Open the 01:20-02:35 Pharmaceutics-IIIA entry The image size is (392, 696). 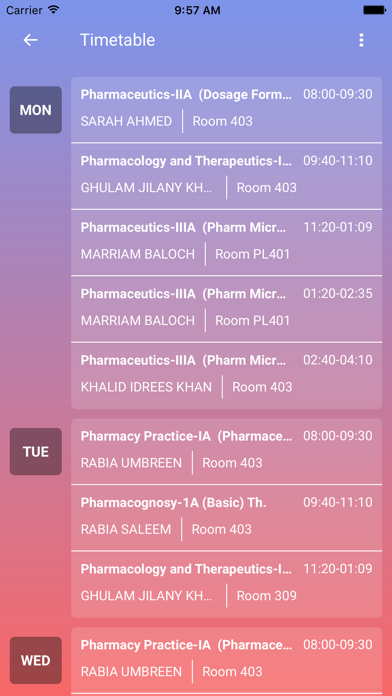(226, 309)
